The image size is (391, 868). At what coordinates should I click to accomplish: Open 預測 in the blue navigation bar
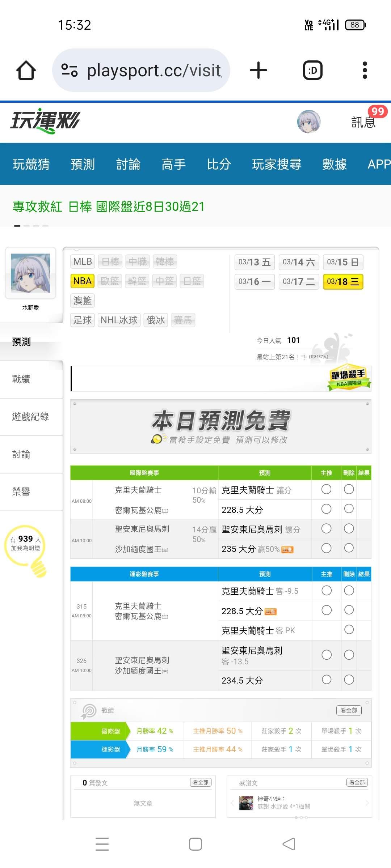click(x=83, y=164)
